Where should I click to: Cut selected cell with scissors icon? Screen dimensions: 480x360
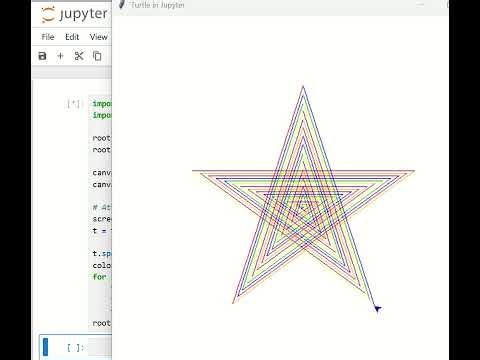(79, 56)
